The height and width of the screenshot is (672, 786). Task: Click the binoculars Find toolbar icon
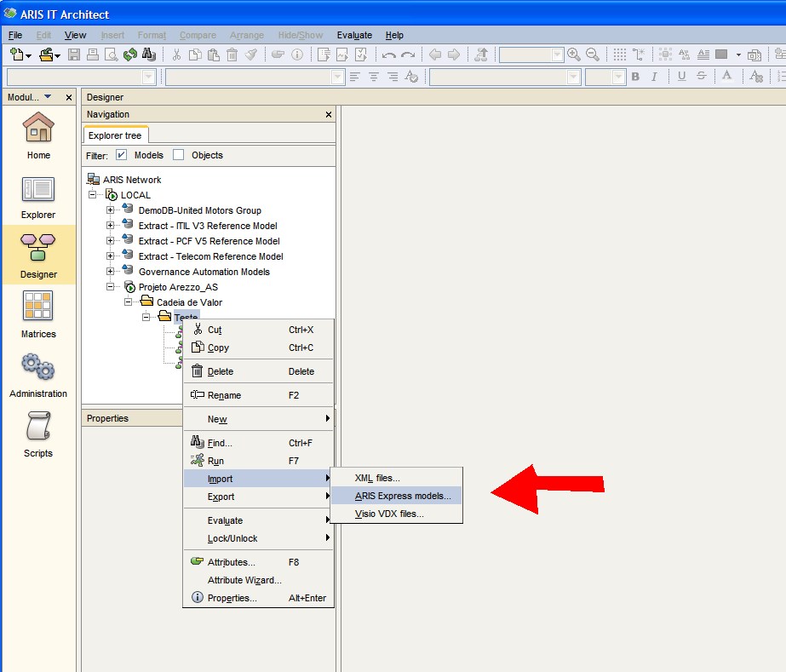[149, 55]
